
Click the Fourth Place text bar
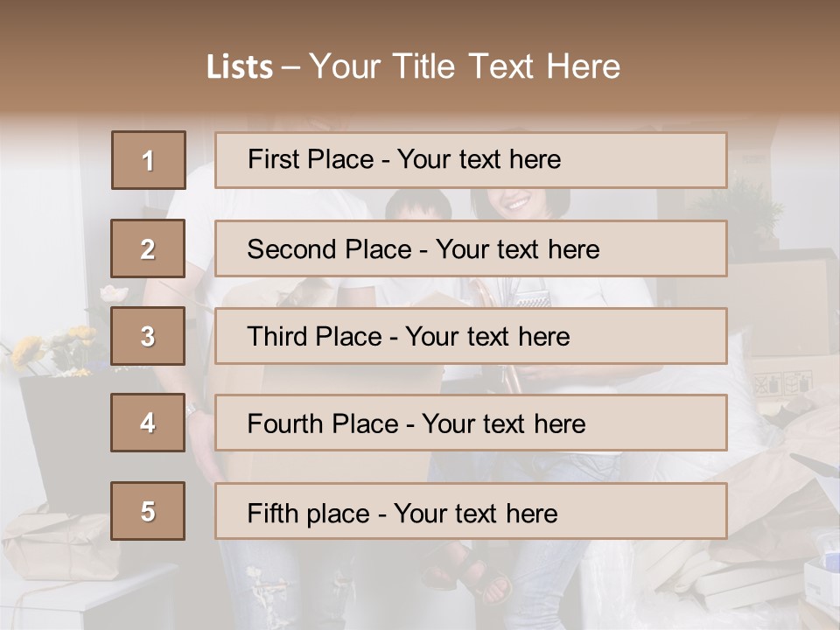(471, 423)
